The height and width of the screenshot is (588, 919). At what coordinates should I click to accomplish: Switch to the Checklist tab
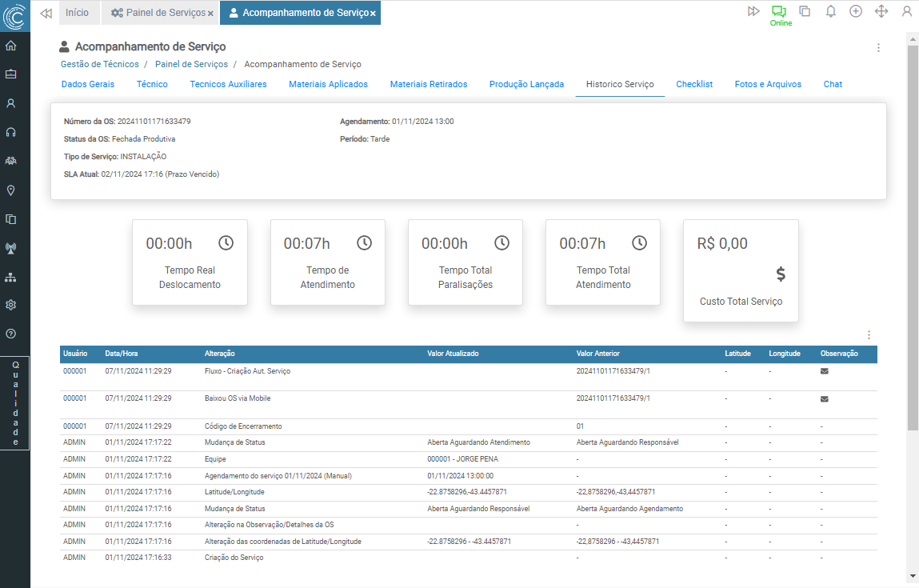[693, 84]
